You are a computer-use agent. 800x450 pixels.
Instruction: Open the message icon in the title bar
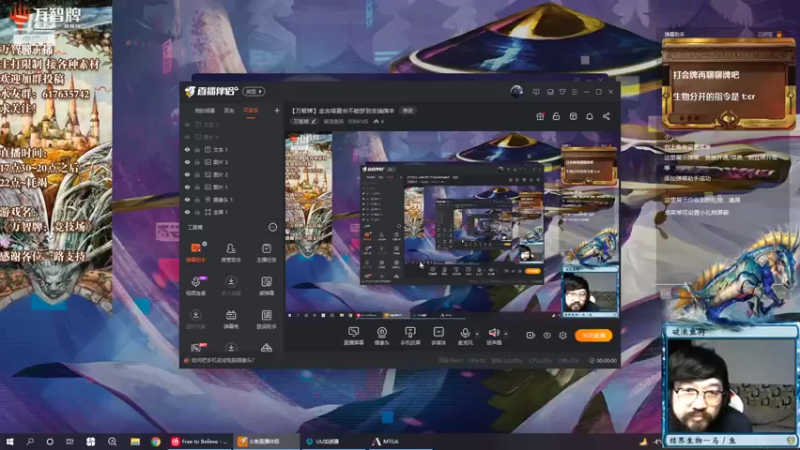point(536,92)
